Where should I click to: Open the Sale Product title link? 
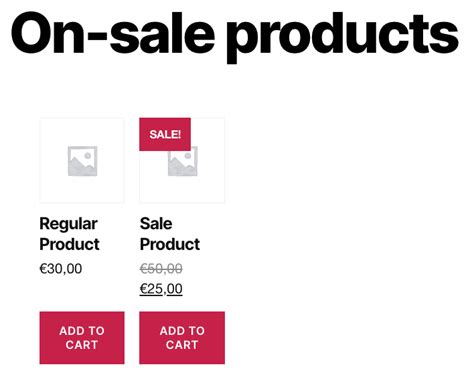pos(170,234)
